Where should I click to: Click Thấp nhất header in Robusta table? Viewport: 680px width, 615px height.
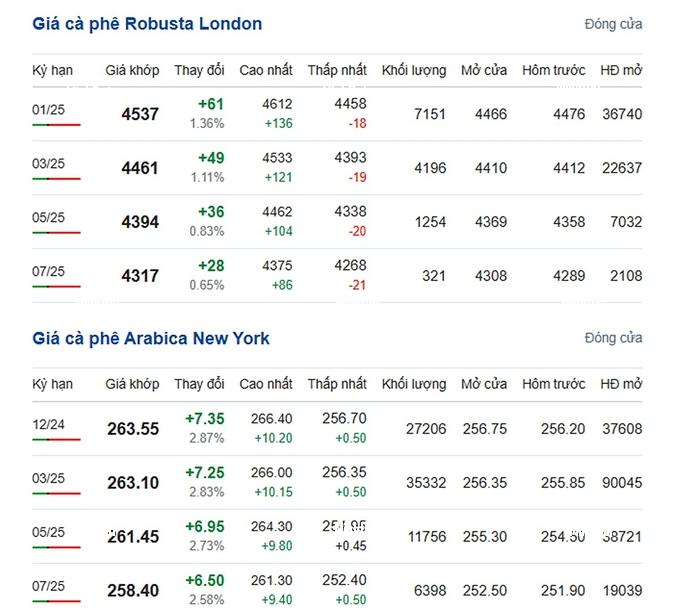(x=337, y=70)
